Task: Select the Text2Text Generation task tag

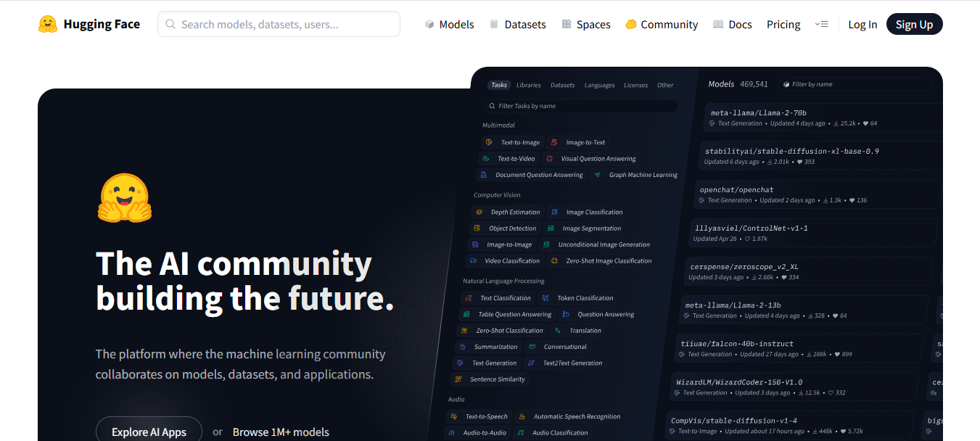Action: click(x=564, y=363)
